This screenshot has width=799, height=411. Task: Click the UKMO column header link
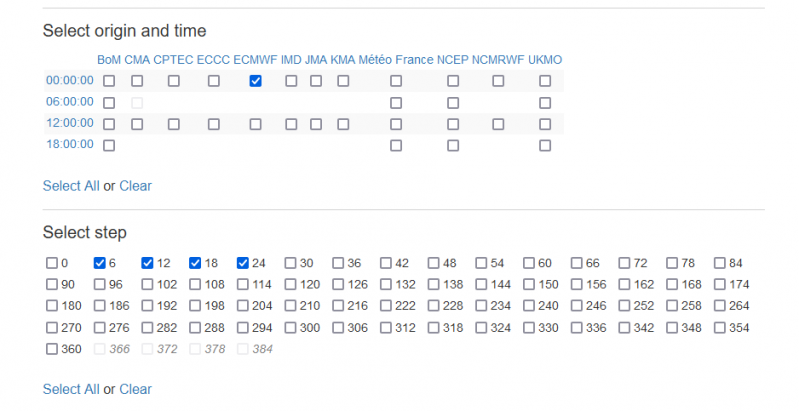(545, 60)
